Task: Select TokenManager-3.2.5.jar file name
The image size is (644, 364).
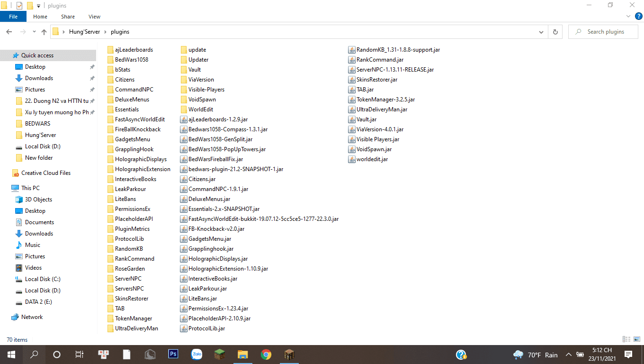Action: [386, 100]
